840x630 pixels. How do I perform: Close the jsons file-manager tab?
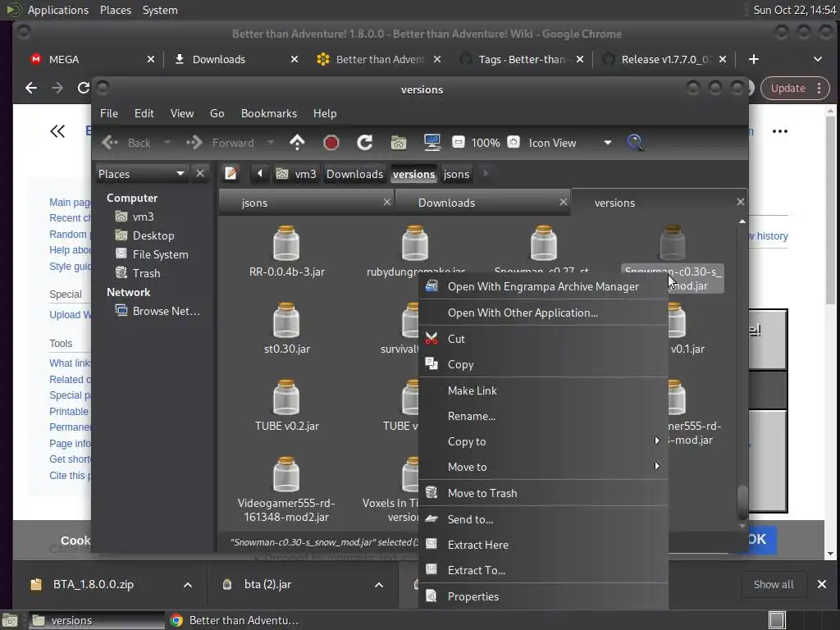point(387,202)
